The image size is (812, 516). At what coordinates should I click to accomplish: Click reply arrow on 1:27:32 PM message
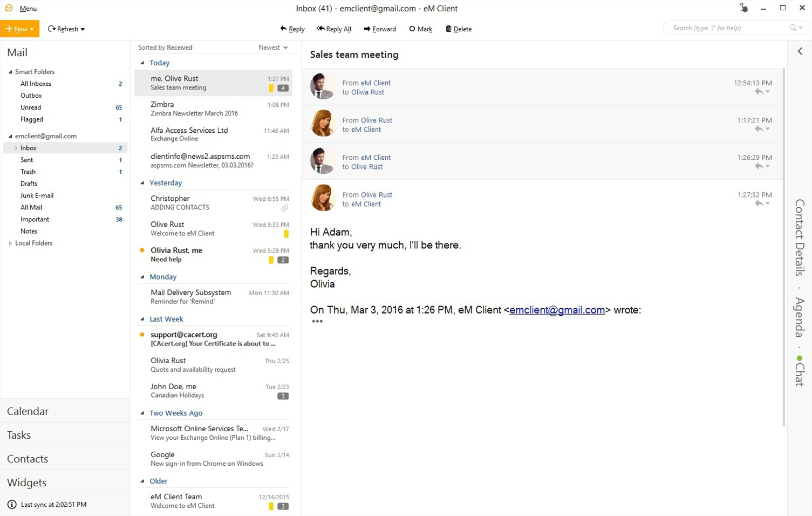click(x=759, y=203)
